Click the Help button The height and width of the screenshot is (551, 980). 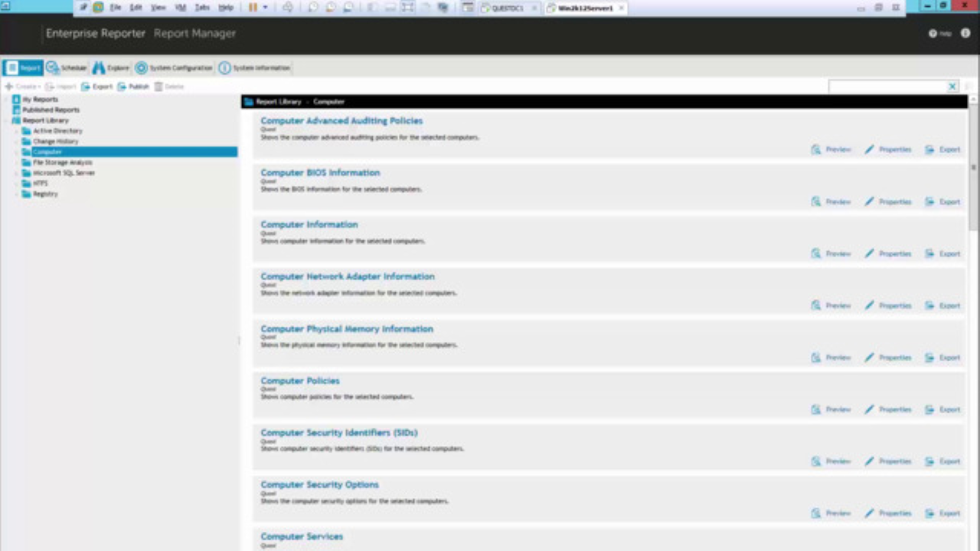(939, 34)
